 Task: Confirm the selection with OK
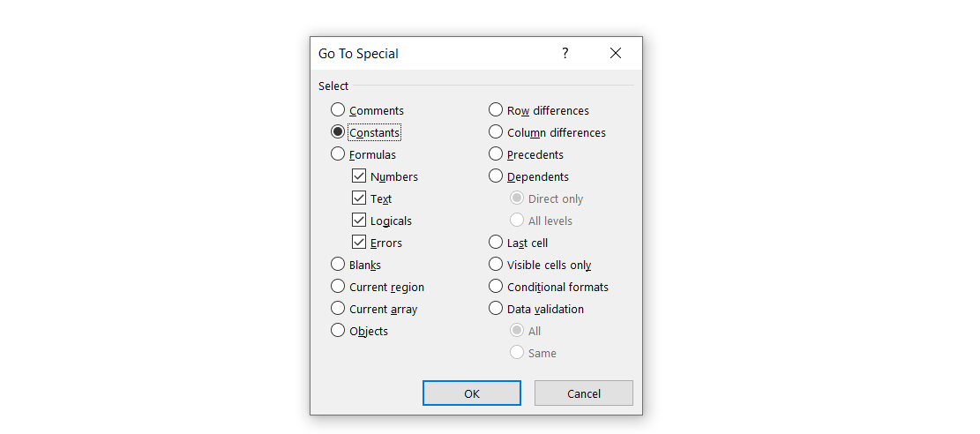pos(472,393)
